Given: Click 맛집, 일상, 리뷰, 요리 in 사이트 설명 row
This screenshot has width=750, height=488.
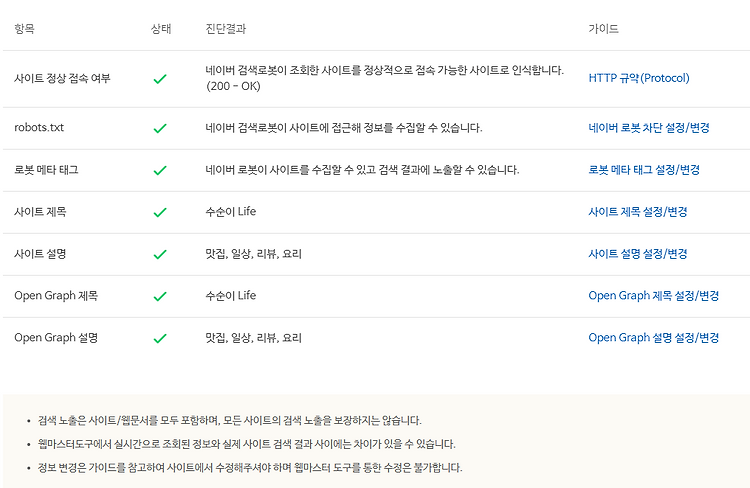Looking at the screenshot, I should click(x=254, y=254).
